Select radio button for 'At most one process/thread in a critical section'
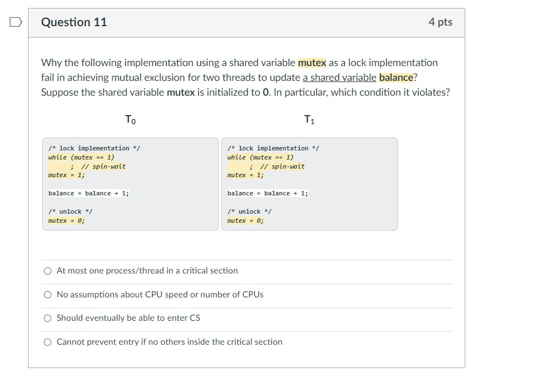This screenshot has width=536, height=392. pyautogui.click(x=48, y=271)
